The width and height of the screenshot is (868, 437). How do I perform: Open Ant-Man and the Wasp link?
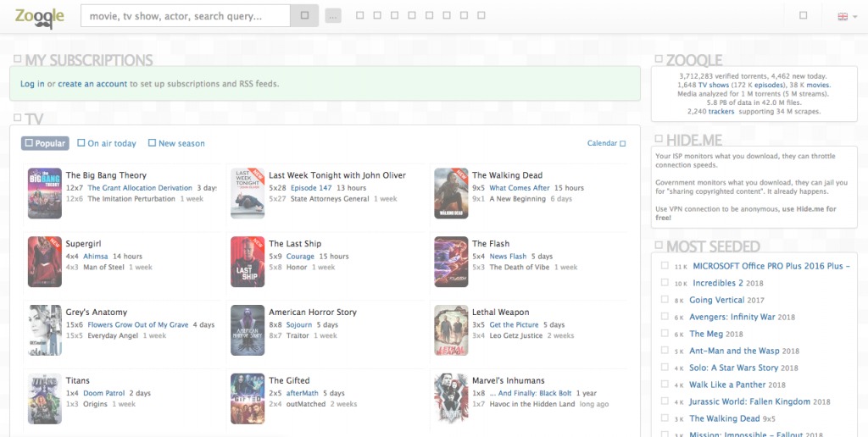point(734,351)
